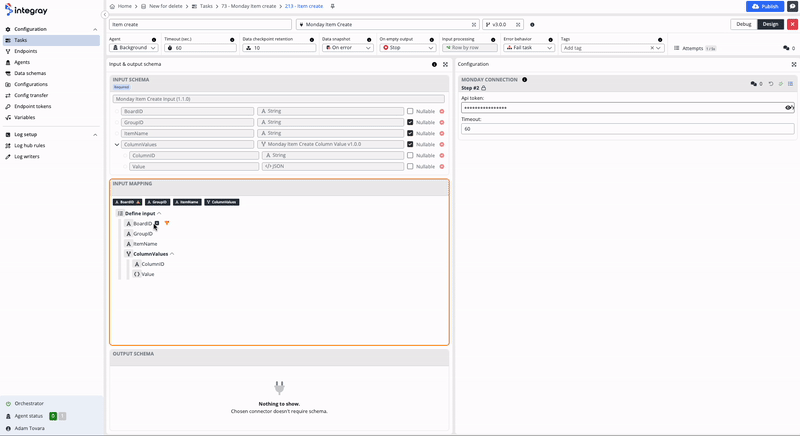Viewport: 800px width, 436px height.
Task: Open the comments icon in Monday Connection step
Action: coord(754,84)
